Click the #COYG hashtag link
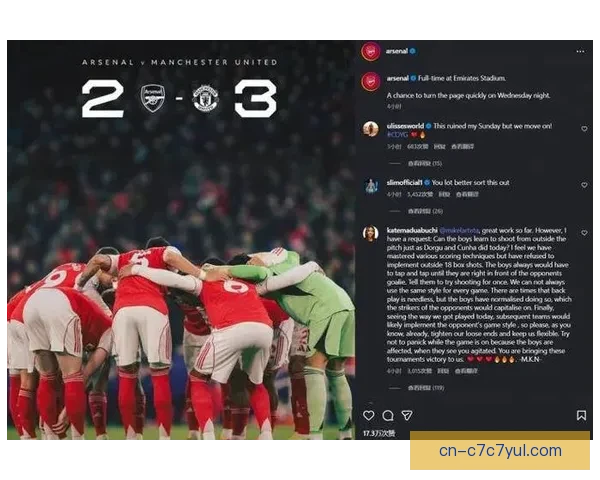The image size is (600, 480). (397, 135)
